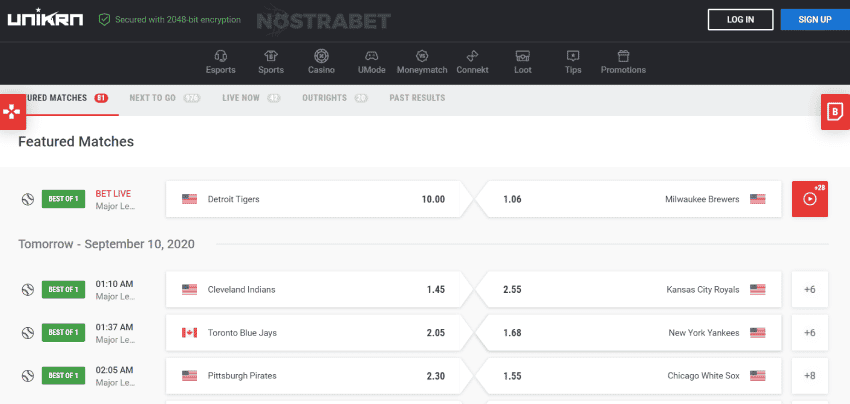Image resolution: width=850 pixels, height=404 pixels.
Task: Click the Log In button
Action: pos(740,19)
